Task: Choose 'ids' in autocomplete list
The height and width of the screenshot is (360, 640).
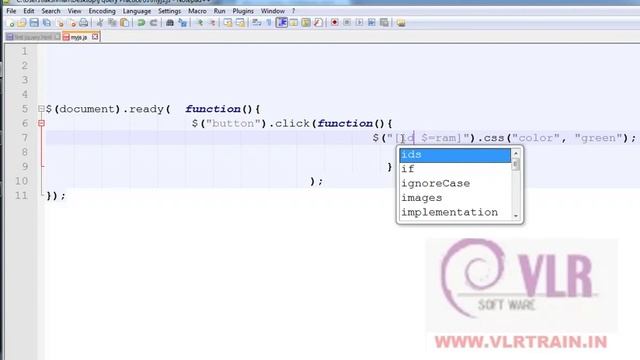Action: click(455, 155)
